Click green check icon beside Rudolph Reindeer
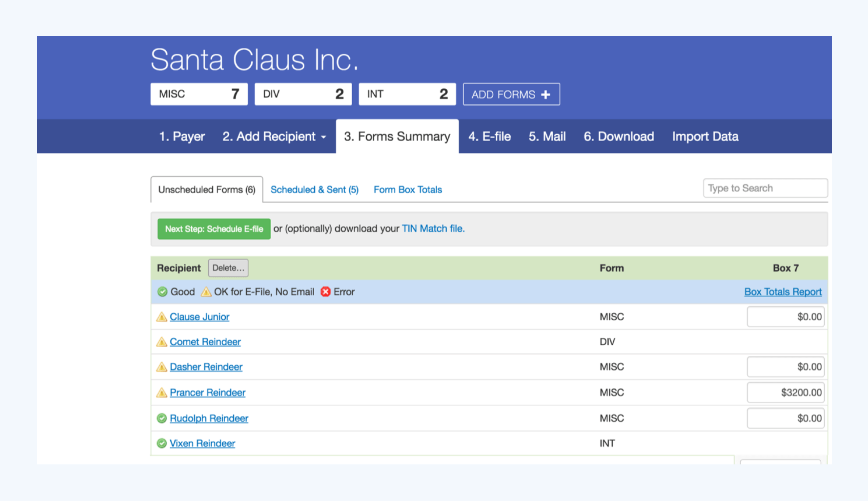868x501 pixels. click(162, 418)
